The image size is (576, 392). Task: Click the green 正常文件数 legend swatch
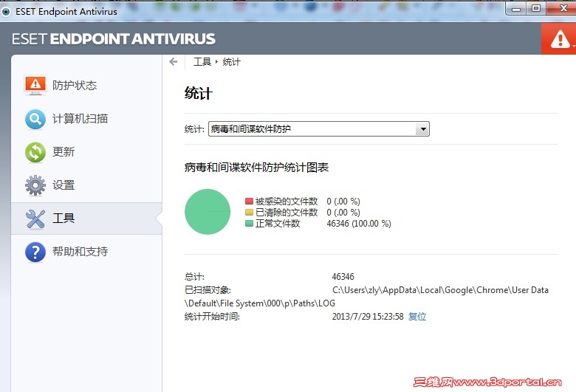pos(249,223)
